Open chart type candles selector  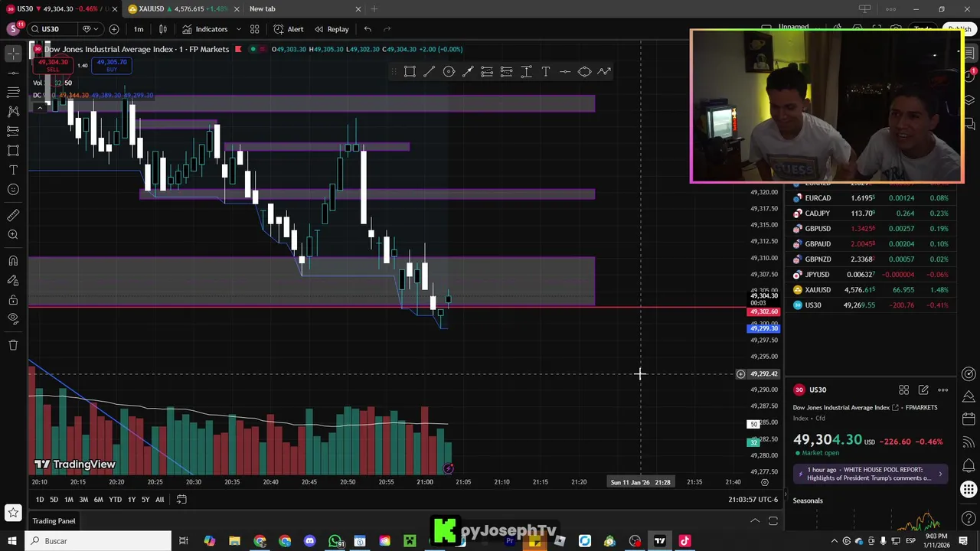click(x=163, y=29)
